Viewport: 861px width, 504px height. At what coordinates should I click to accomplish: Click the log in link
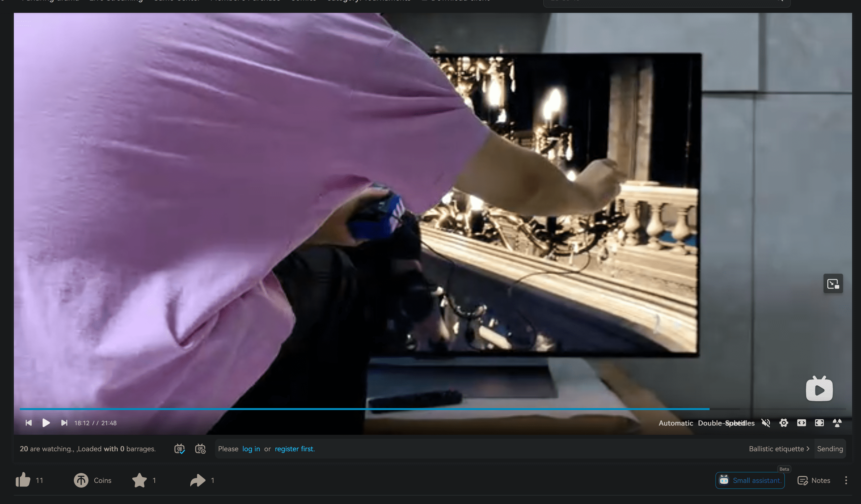click(251, 449)
